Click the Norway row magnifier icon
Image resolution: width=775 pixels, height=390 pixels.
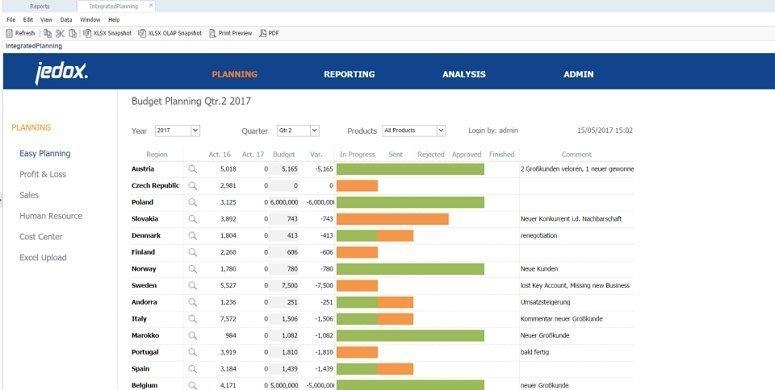(192, 269)
